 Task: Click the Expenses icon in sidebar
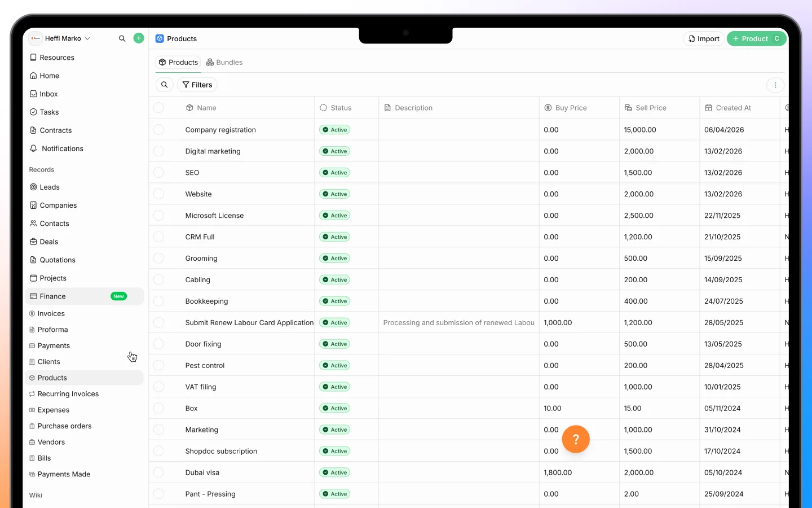point(32,410)
